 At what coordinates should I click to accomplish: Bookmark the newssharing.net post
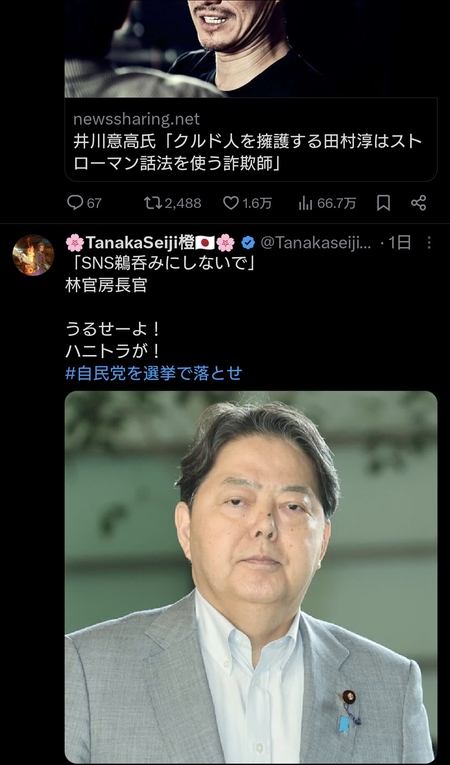point(383,202)
